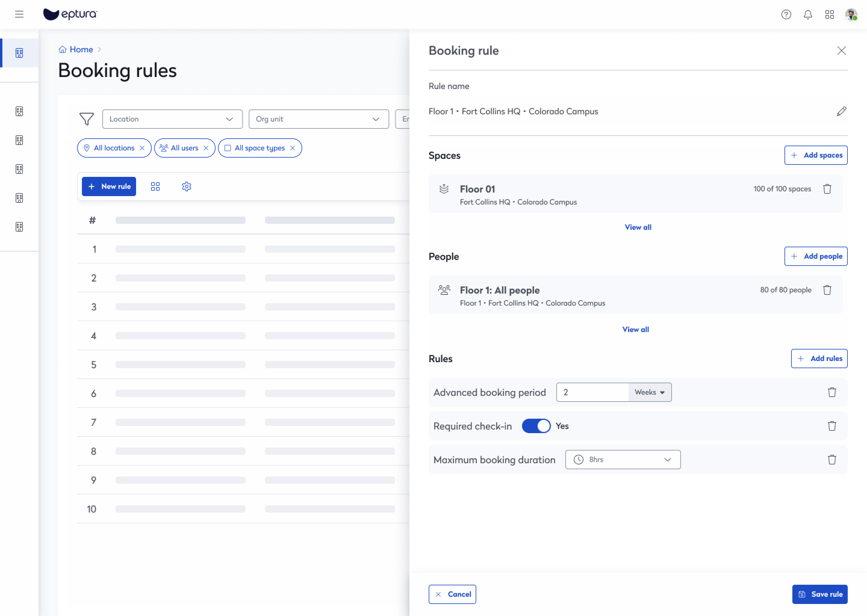Image resolution: width=867 pixels, height=616 pixels.
Task: Delete the Maximum booking duration rule
Action: pos(831,460)
